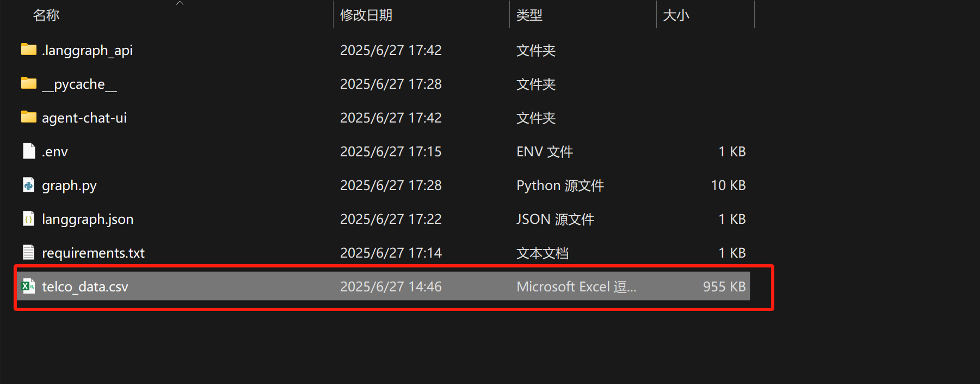Screen dimensions: 980x384
Task: Click .langgraph_api's date 2025/6/27 17:42
Action: [x=391, y=50]
